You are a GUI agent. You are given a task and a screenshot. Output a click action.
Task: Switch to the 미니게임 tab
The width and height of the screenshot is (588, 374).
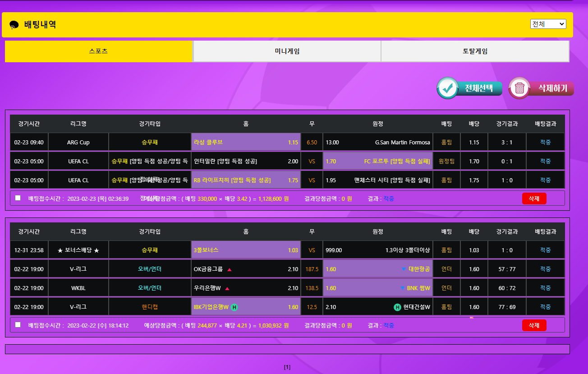click(287, 51)
